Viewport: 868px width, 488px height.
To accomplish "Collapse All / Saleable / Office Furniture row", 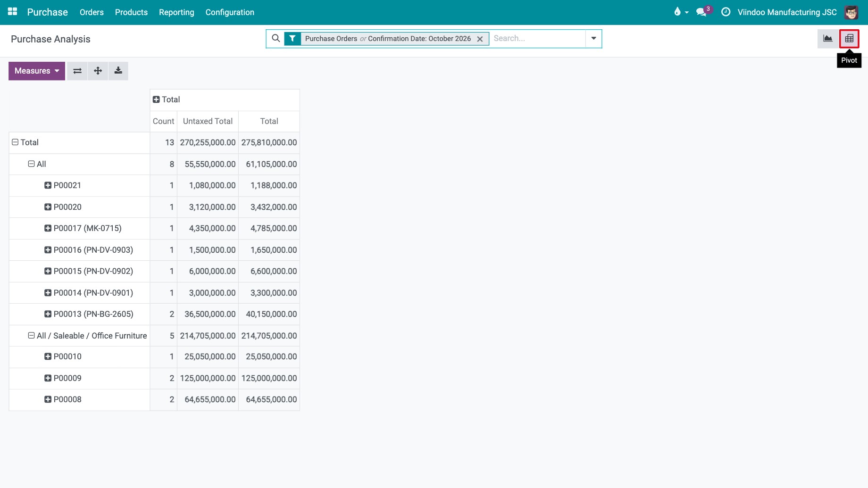I will click(x=31, y=336).
